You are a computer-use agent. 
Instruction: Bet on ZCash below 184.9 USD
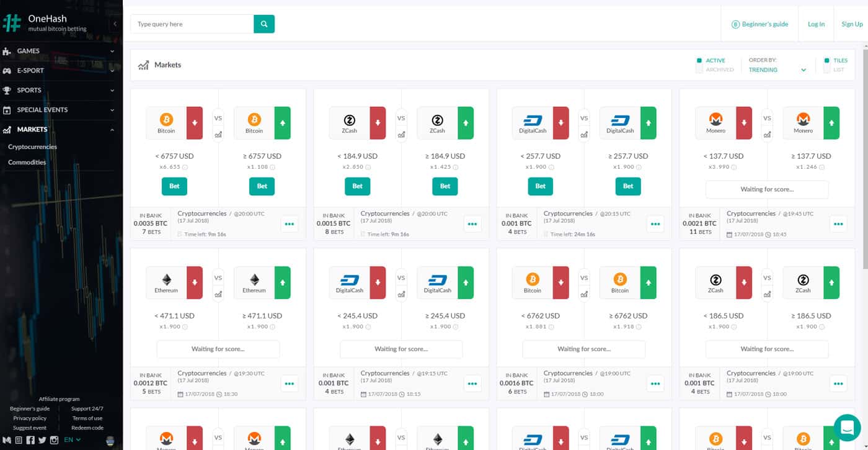(x=357, y=186)
